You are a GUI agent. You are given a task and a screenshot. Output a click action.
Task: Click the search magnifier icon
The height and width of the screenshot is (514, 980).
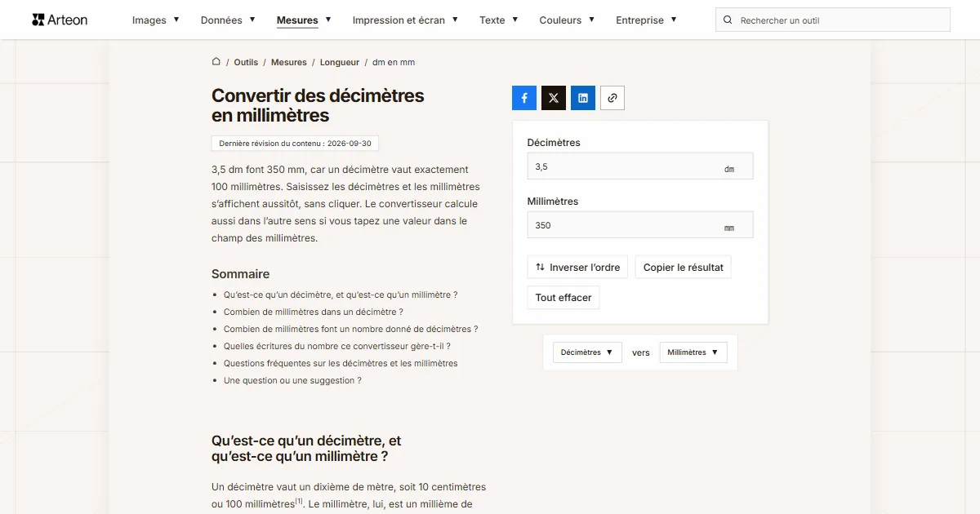pyautogui.click(x=728, y=20)
